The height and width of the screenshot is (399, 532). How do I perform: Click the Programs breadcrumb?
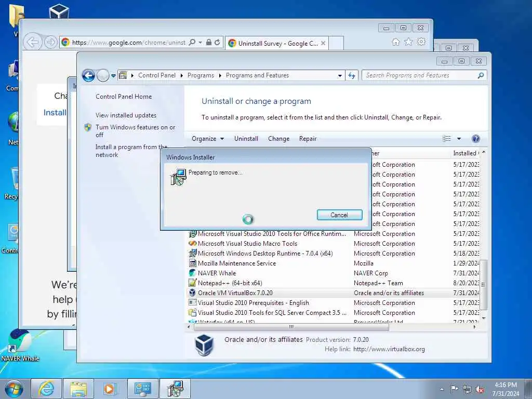201,75
